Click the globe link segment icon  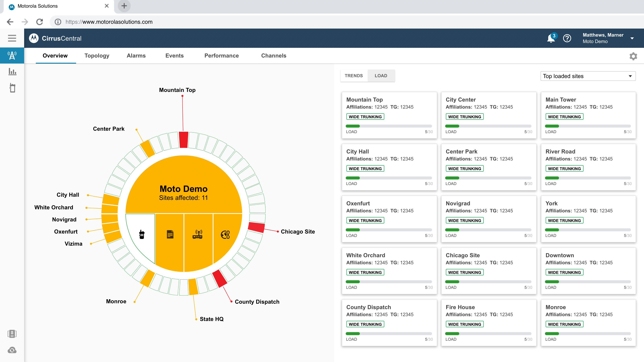(x=225, y=234)
